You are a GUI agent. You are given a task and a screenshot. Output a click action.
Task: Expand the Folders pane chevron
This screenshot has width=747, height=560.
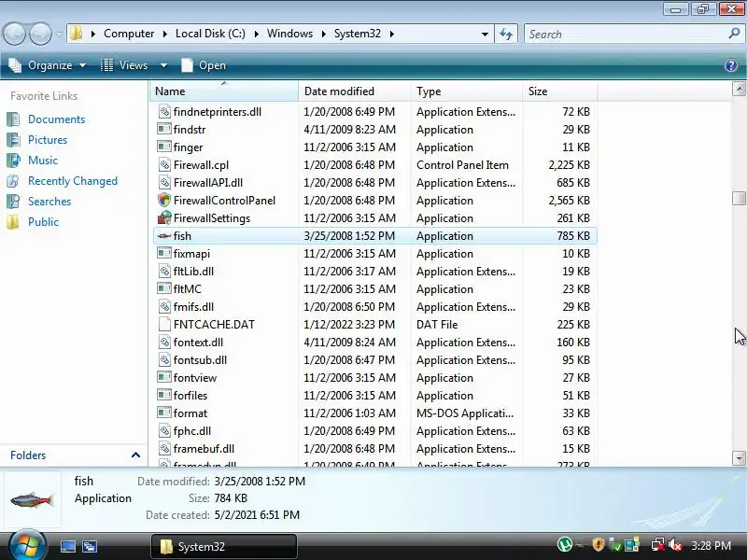[x=135, y=455]
